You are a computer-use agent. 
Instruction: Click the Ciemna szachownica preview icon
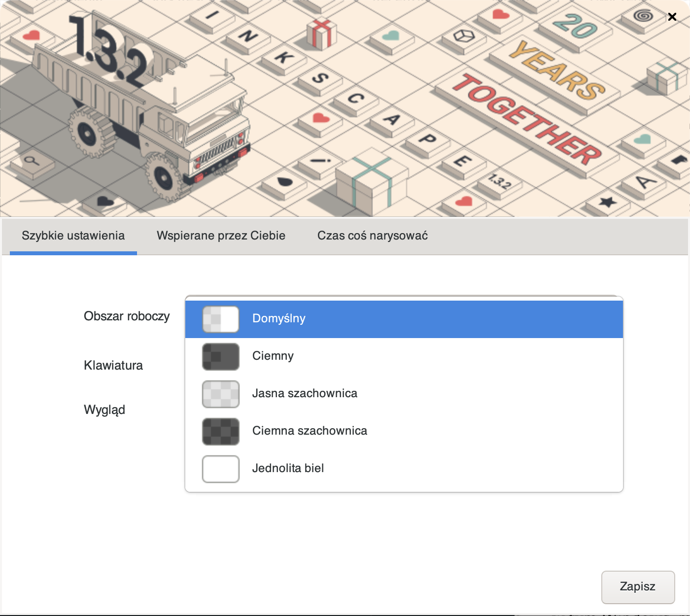[220, 431]
